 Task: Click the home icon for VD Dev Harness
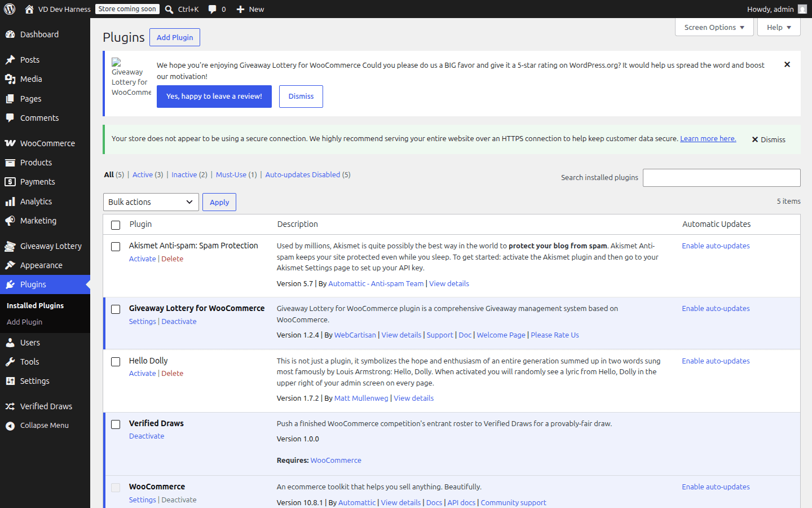coord(29,9)
